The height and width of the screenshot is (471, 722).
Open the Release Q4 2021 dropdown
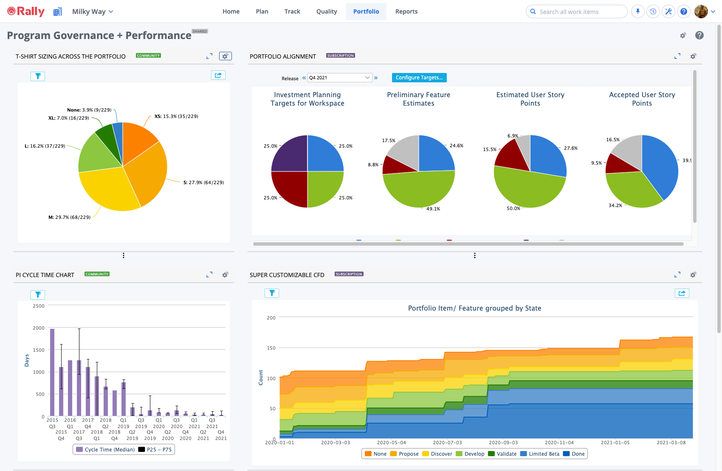pyautogui.click(x=339, y=77)
